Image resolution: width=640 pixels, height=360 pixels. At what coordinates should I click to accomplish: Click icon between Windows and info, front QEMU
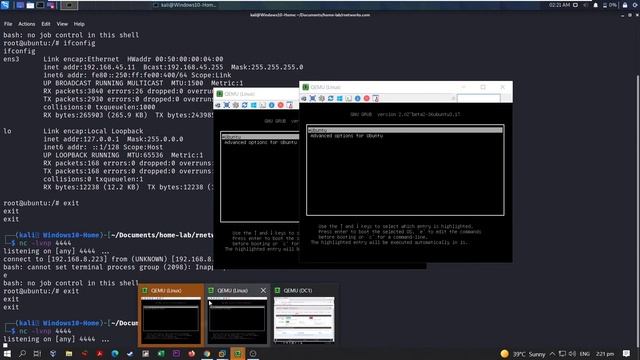(349, 98)
